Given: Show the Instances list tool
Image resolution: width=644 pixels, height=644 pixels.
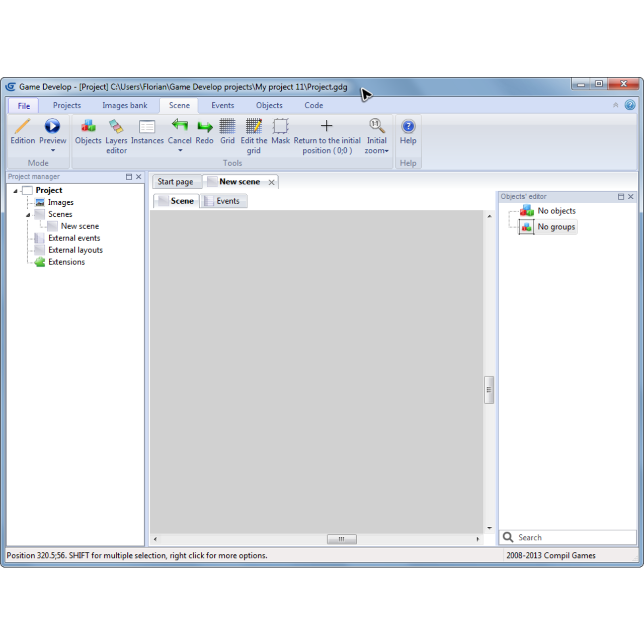Looking at the screenshot, I should pyautogui.click(x=147, y=132).
